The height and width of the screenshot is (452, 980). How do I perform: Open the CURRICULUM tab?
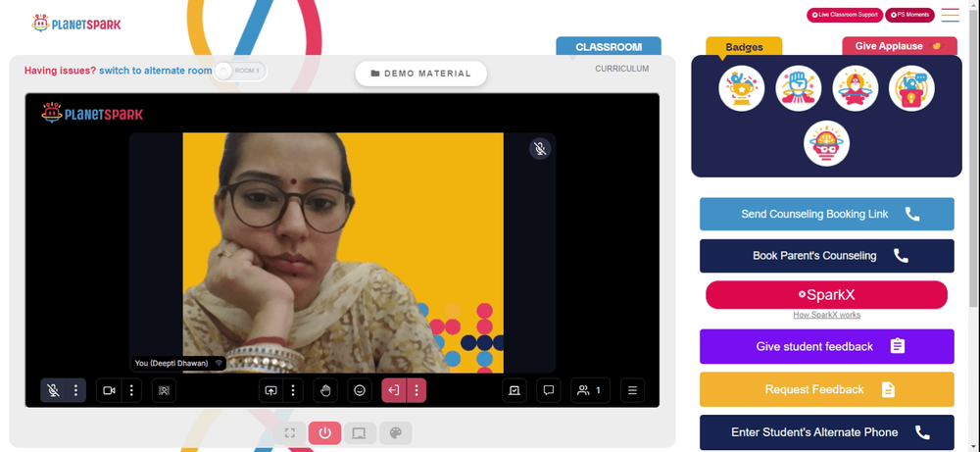click(x=622, y=69)
